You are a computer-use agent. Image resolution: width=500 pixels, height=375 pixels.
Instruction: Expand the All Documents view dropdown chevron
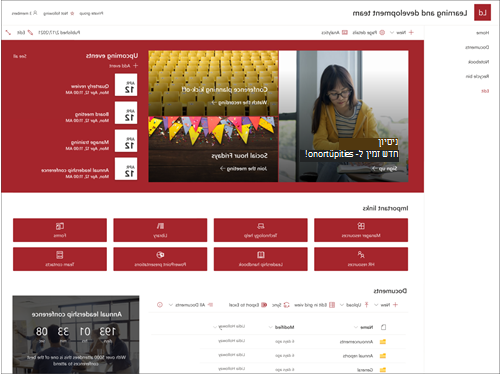point(171,305)
